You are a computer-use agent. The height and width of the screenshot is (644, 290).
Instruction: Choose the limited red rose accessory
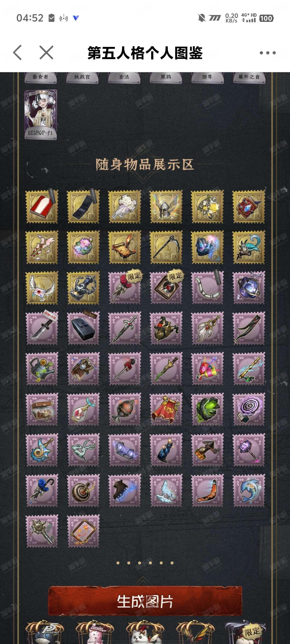pyautogui.click(x=125, y=288)
